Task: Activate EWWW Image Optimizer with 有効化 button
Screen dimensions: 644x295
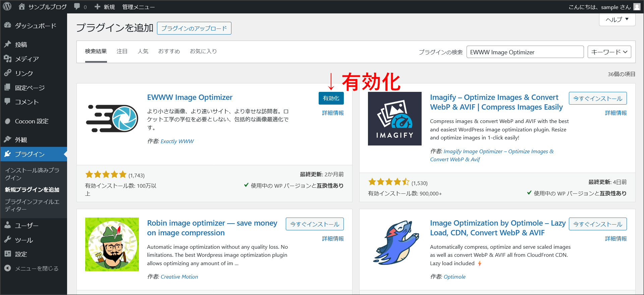Action: point(331,98)
